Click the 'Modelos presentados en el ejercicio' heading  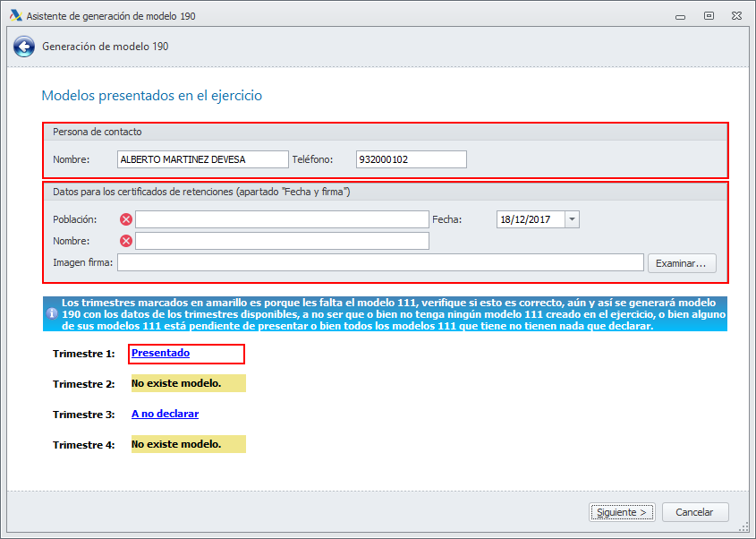pos(152,96)
